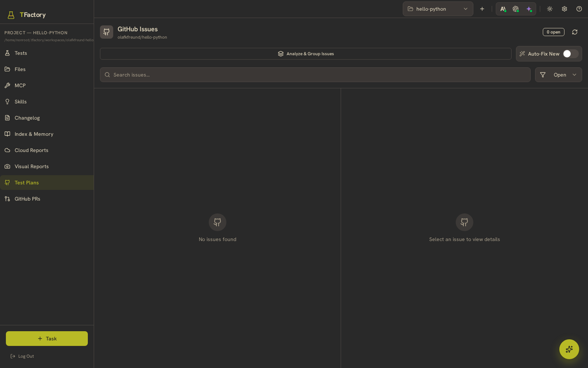The width and height of the screenshot is (588, 368).
Task: Click the filter funnel icon
Action: point(543,75)
